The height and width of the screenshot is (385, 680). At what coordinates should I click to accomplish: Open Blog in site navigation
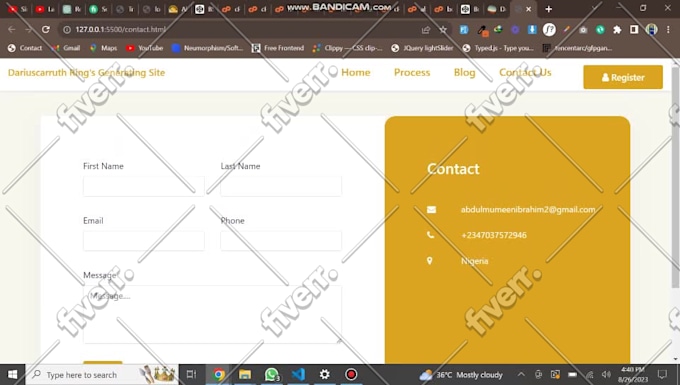click(x=464, y=72)
